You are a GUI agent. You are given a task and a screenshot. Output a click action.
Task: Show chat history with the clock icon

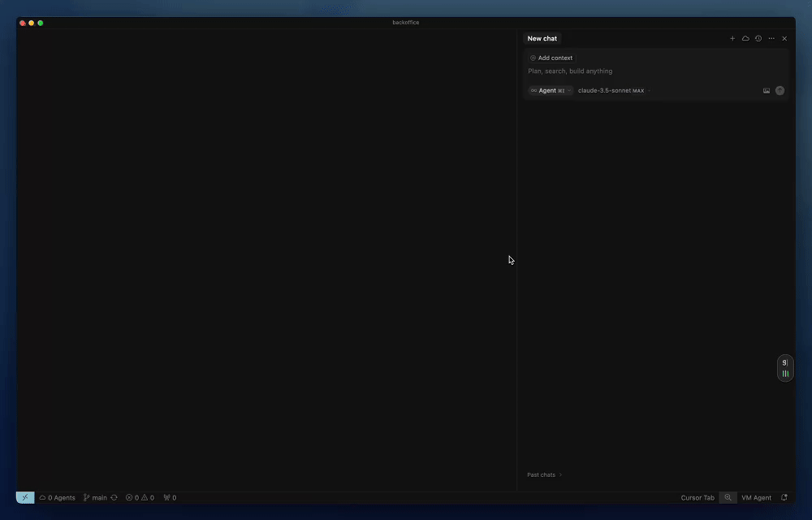(758, 38)
